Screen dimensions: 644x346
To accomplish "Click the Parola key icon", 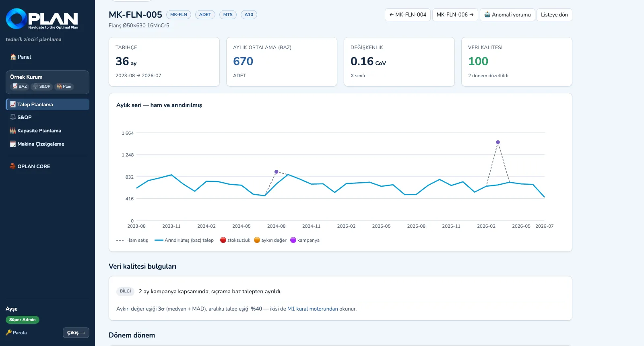I will click(9, 333).
